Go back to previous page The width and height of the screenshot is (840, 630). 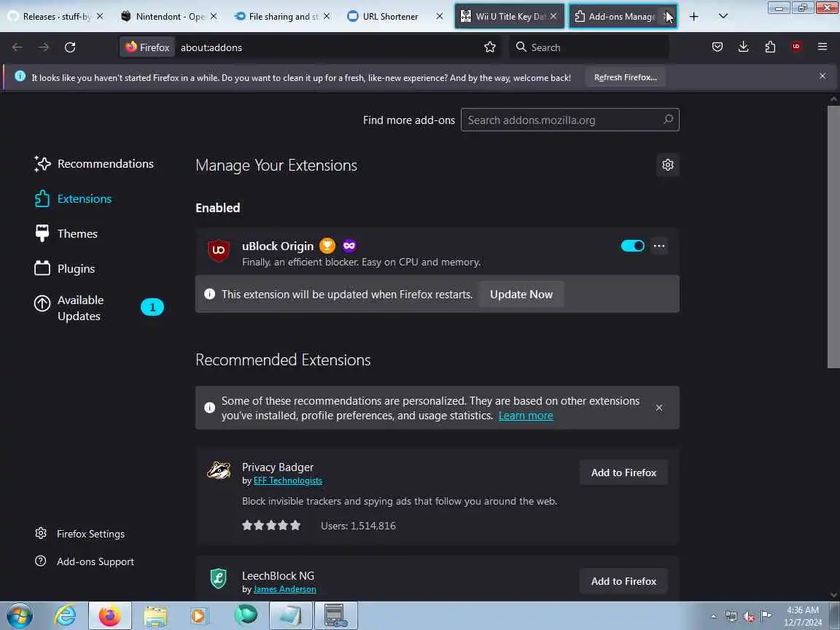tap(17, 47)
